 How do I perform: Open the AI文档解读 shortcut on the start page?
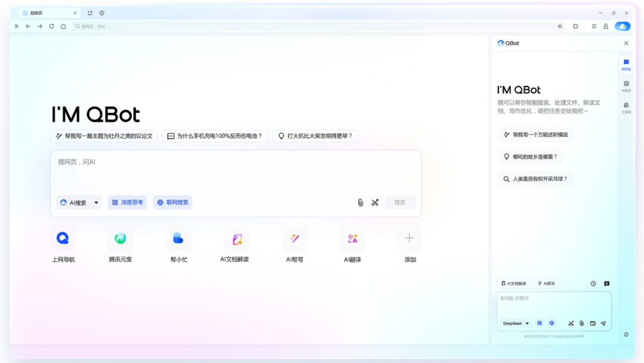[x=237, y=238]
